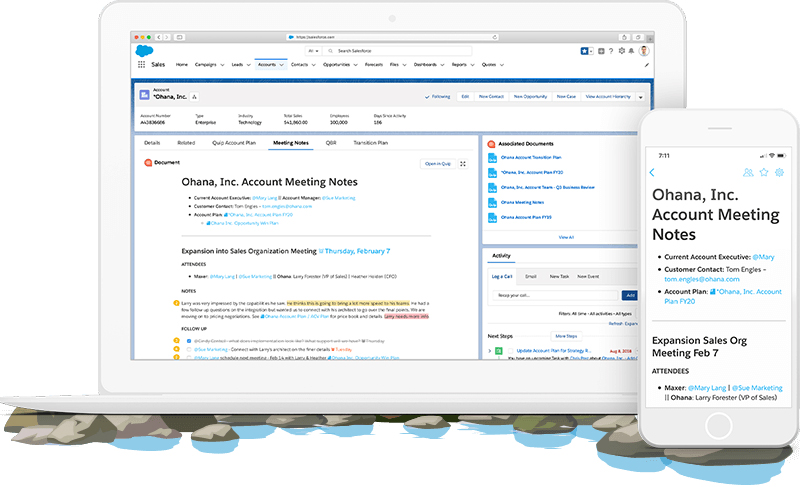Click the Search Salesforce field
The height and width of the screenshot is (487, 800).
tap(397, 51)
